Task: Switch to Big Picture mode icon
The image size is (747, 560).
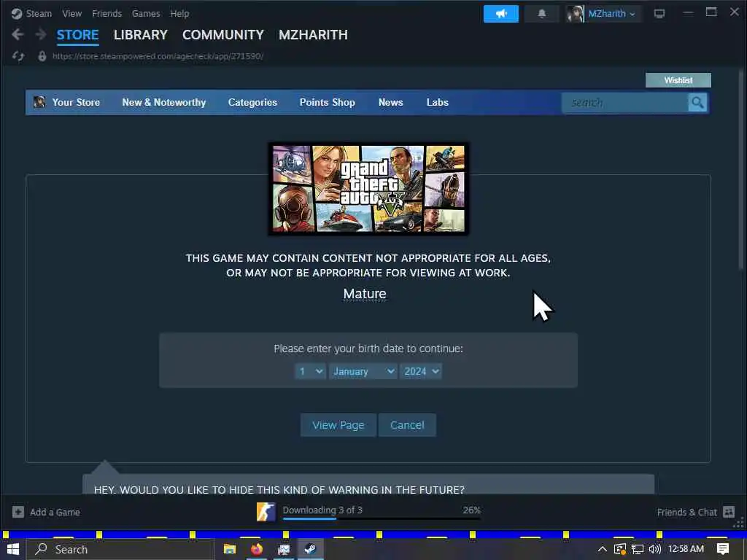Action: pos(659,14)
